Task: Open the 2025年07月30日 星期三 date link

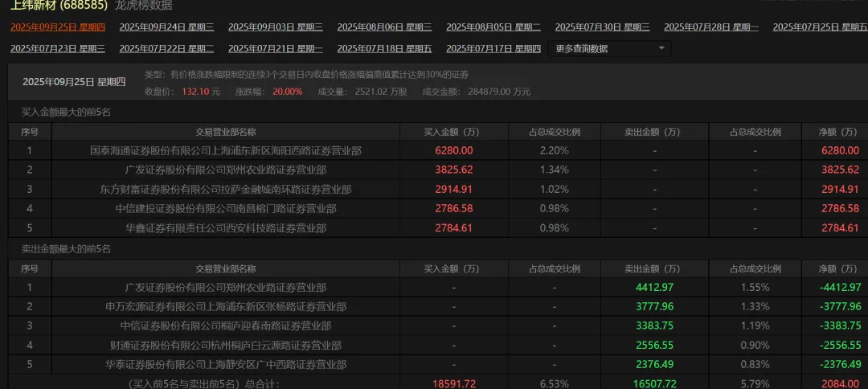Action: (602, 27)
